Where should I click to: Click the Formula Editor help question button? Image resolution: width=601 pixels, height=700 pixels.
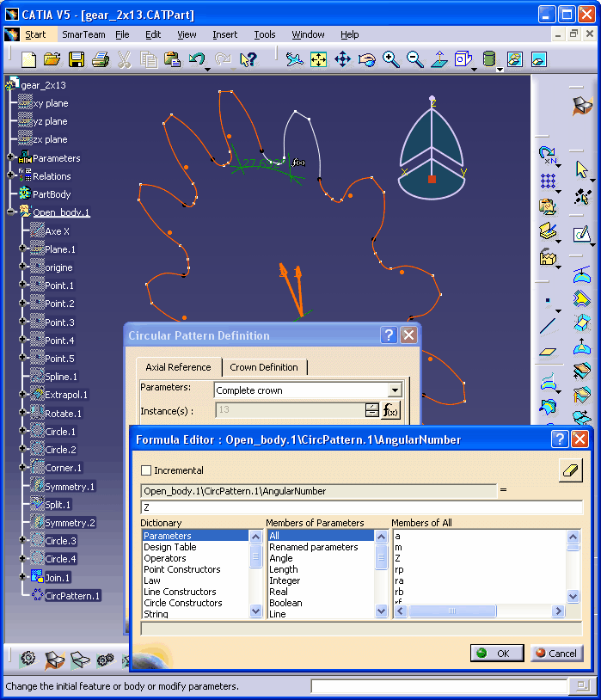click(560, 439)
